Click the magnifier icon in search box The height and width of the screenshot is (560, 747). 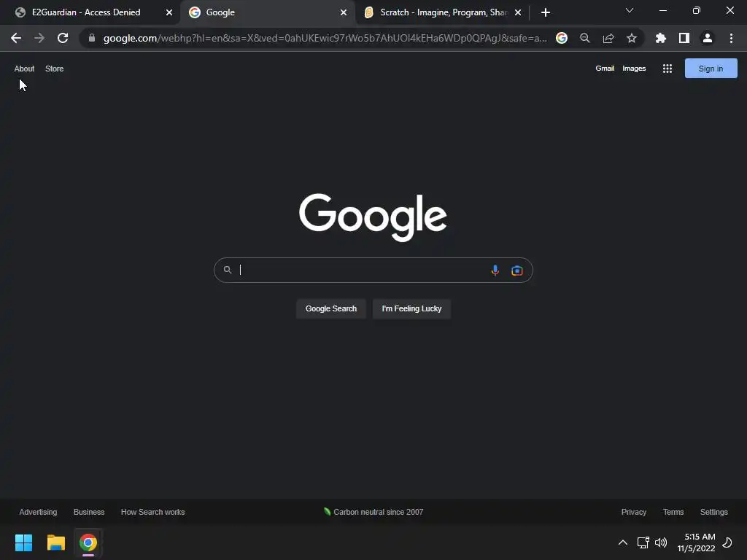(228, 270)
